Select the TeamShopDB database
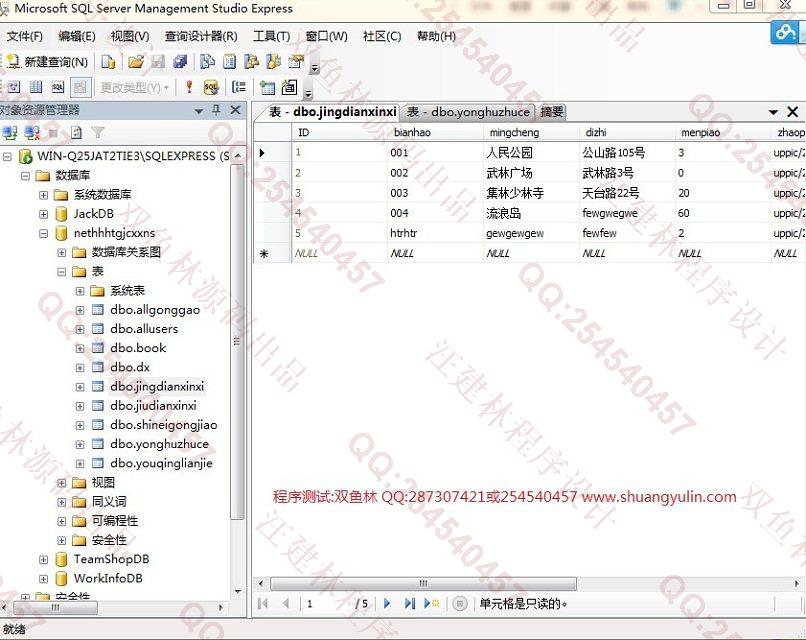This screenshot has height=640, width=806. click(x=111, y=559)
